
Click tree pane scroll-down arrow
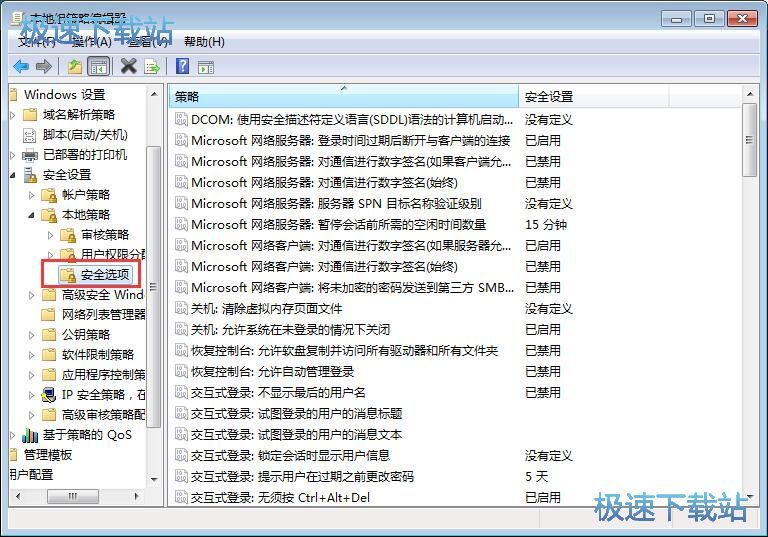pyautogui.click(x=154, y=479)
